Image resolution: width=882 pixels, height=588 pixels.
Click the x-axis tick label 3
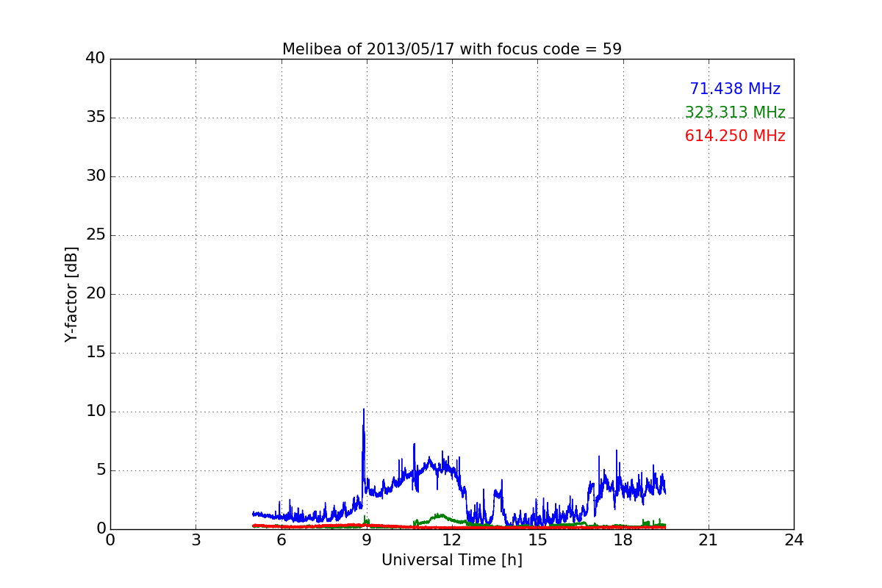(196, 540)
